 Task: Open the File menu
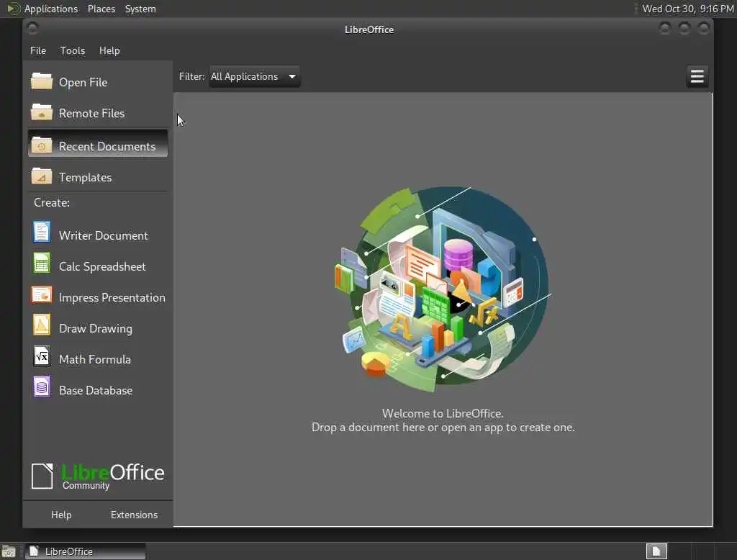(x=38, y=50)
